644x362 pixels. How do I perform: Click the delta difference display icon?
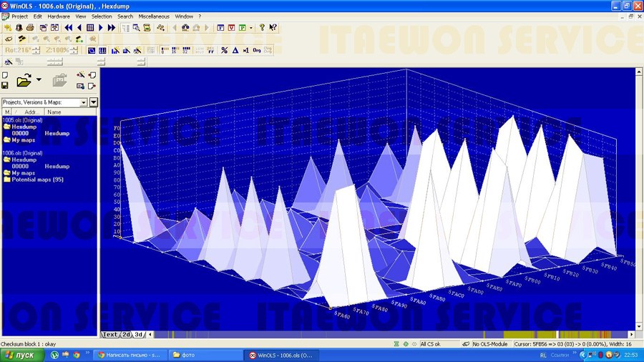[x=235, y=50]
